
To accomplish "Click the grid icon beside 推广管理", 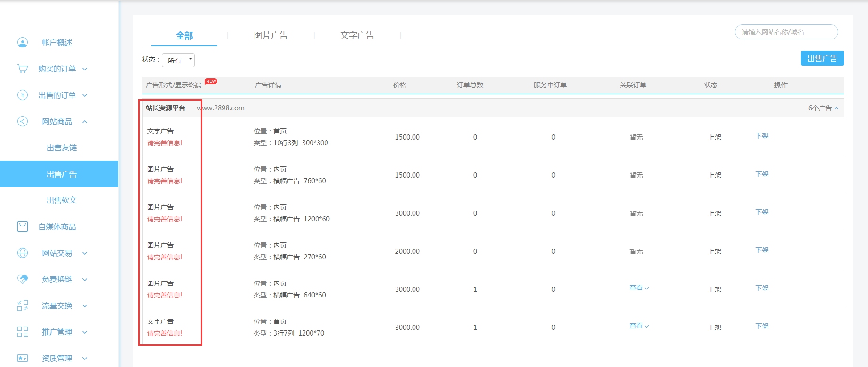I will click(x=23, y=332).
